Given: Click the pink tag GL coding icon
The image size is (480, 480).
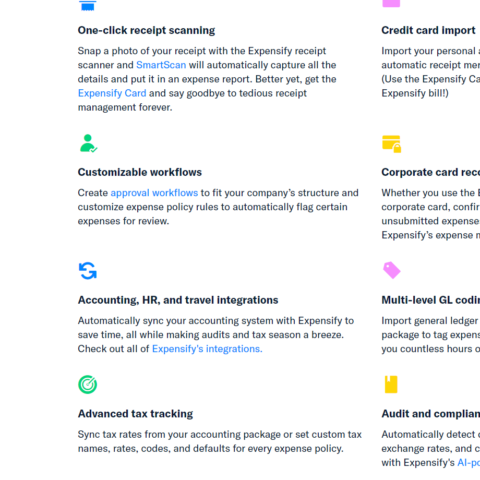Looking at the screenshot, I should (x=392, y=270).
